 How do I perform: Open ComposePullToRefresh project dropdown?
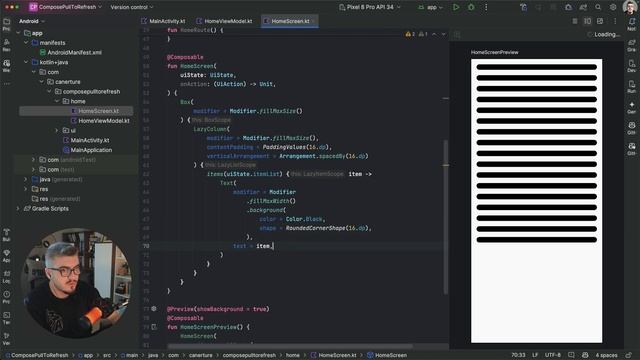pos(66,7)
